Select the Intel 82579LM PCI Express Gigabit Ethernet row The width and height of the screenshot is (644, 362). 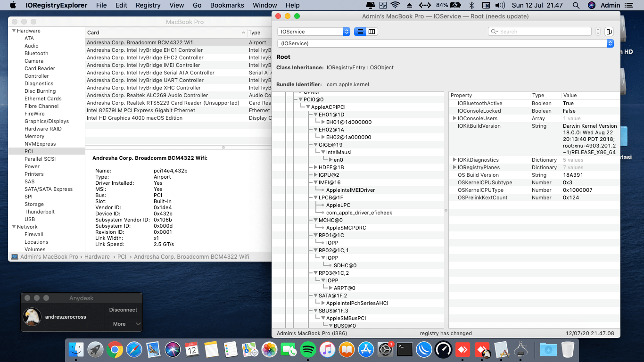click(x=179, y=110)
